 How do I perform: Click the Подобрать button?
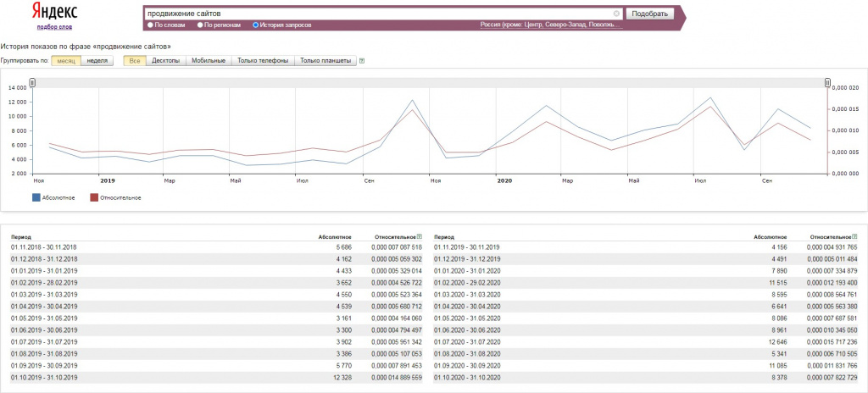(649, 14)
